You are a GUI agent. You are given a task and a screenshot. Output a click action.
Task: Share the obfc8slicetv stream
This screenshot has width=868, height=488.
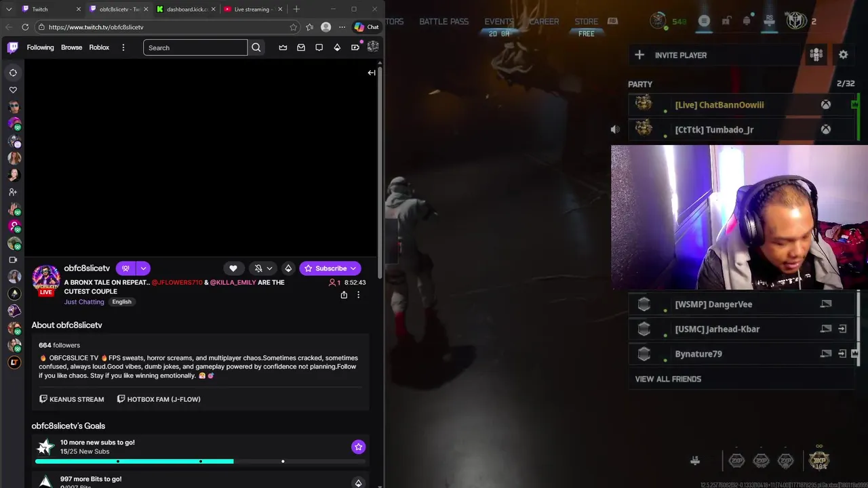[344, 295]
